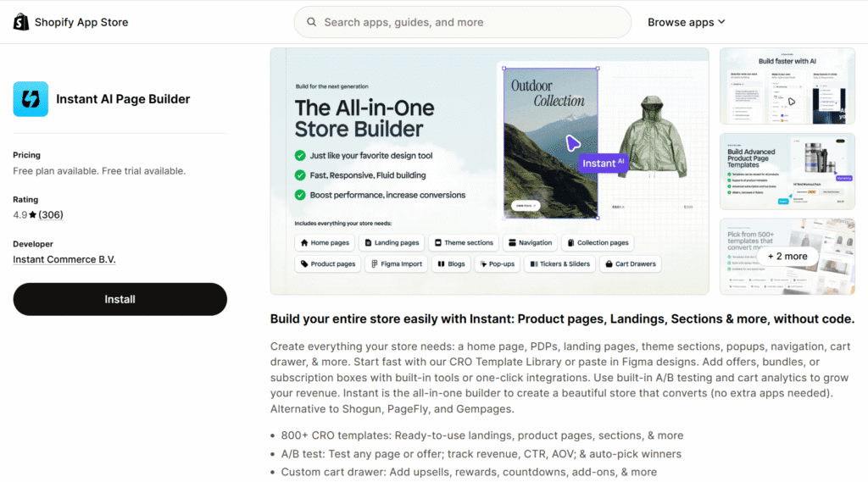Click the green jacket product image
The width and height of the screenshot is (868, 482).
(653, 136)
